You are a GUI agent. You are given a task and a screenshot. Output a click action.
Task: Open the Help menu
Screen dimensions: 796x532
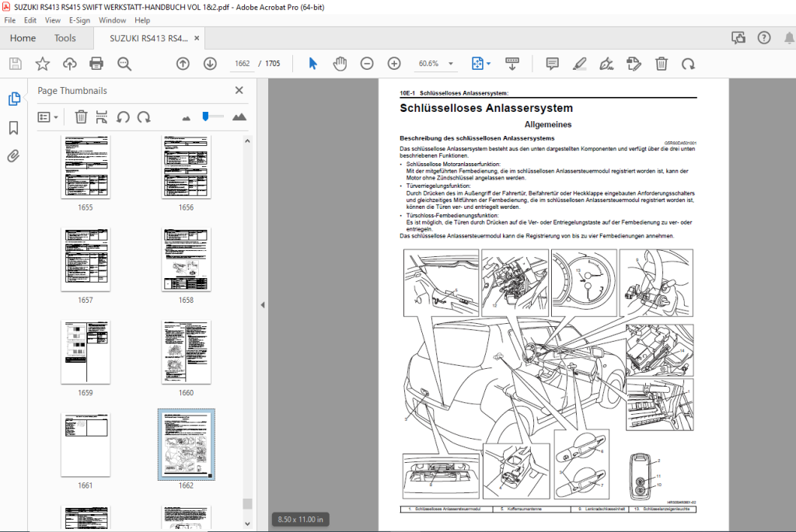tap(142, 20)
